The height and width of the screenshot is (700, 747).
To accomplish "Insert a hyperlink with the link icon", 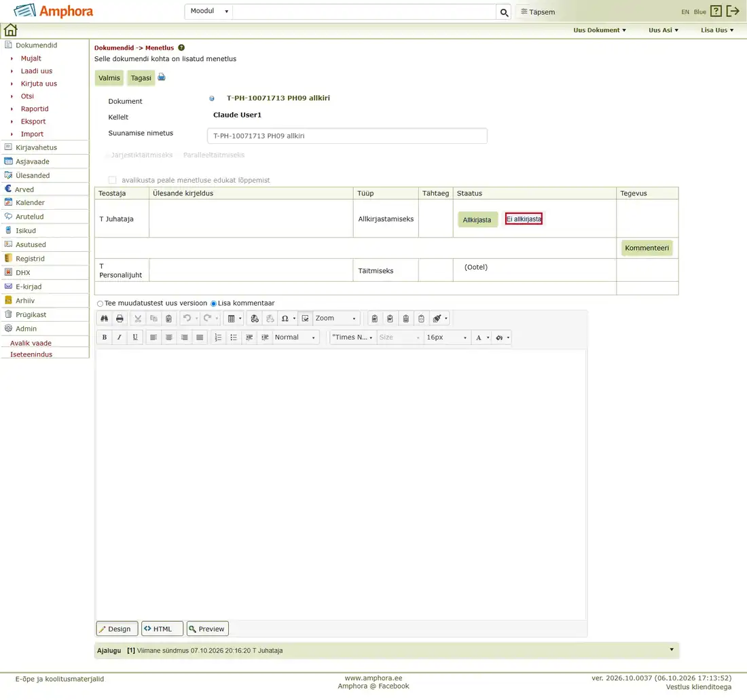I will [255, 318].
